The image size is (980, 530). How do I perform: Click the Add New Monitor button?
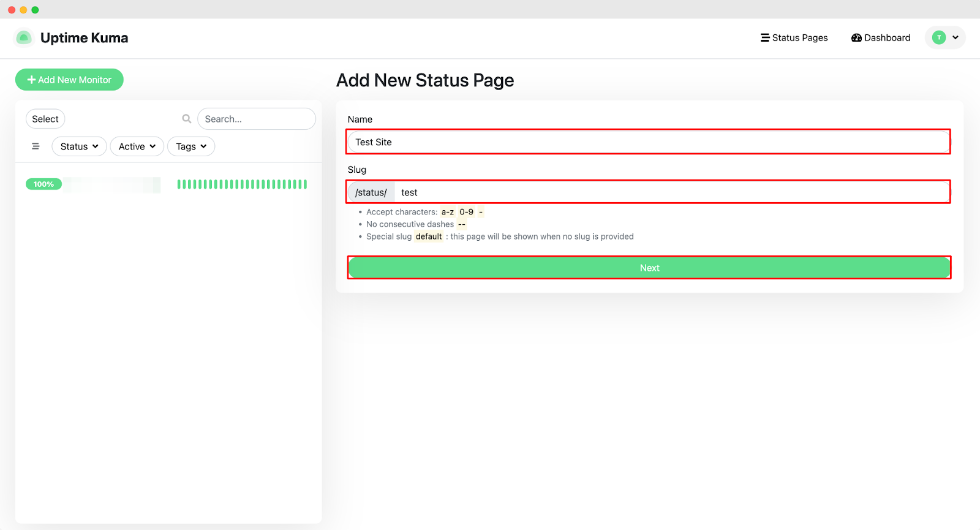[69, 80]
